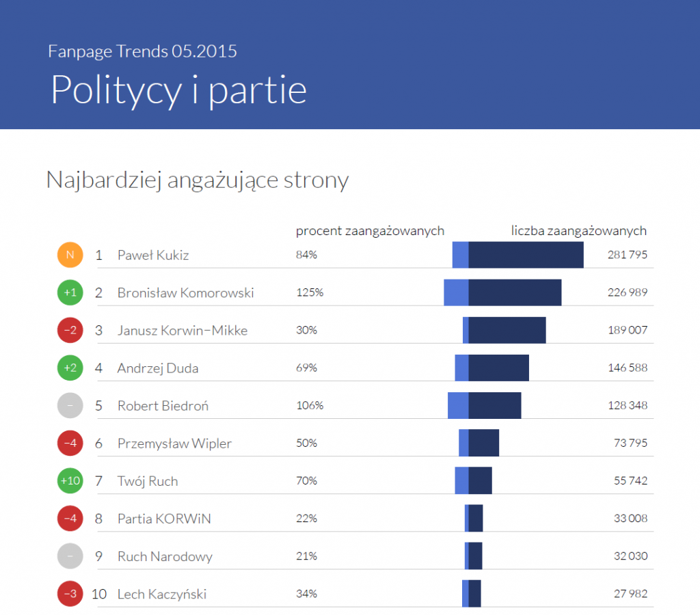Click the red −3 badge for Lech Kaczyński
Image resolution: width=700 pixels, height=615 pixels.
70,594
